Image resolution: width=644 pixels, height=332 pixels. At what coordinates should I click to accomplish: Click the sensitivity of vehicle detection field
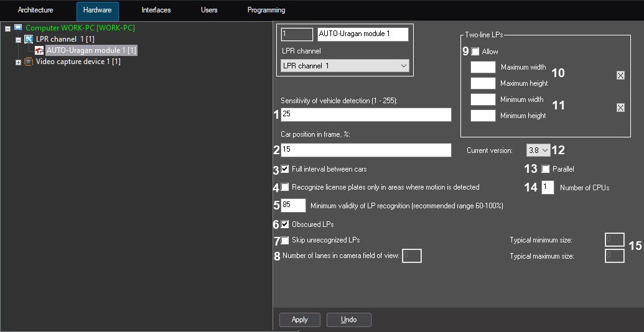365,114
